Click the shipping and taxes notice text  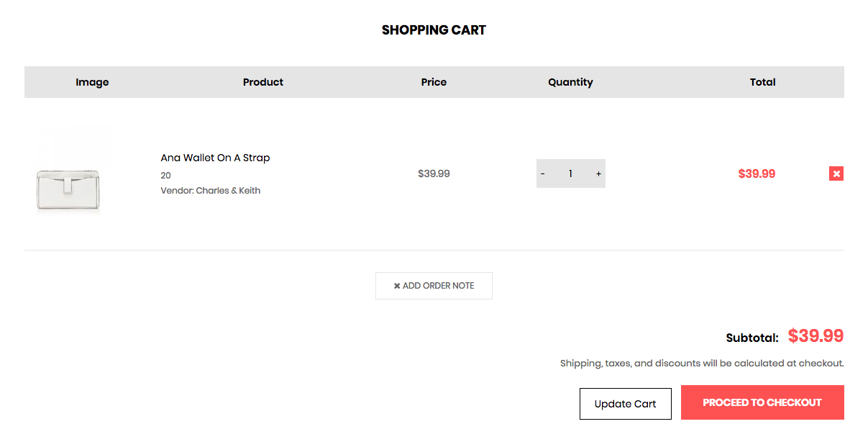701,364
